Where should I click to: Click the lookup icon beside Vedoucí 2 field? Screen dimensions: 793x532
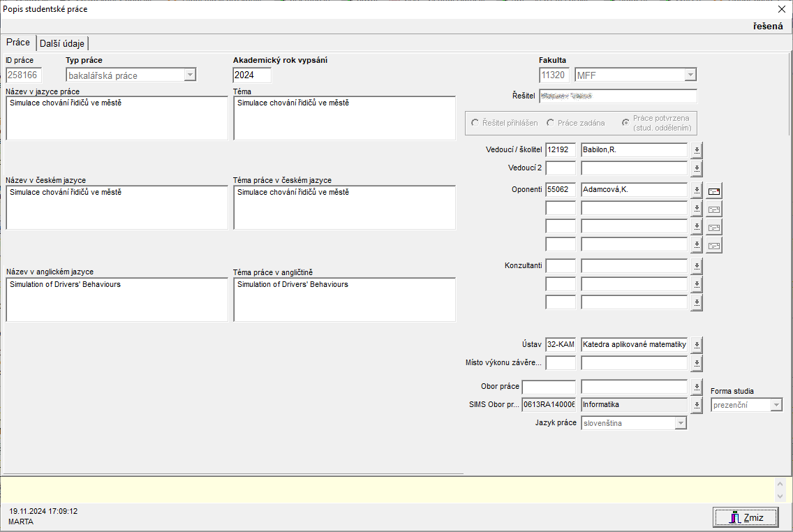pyautogui.click(x=697, y=168)
